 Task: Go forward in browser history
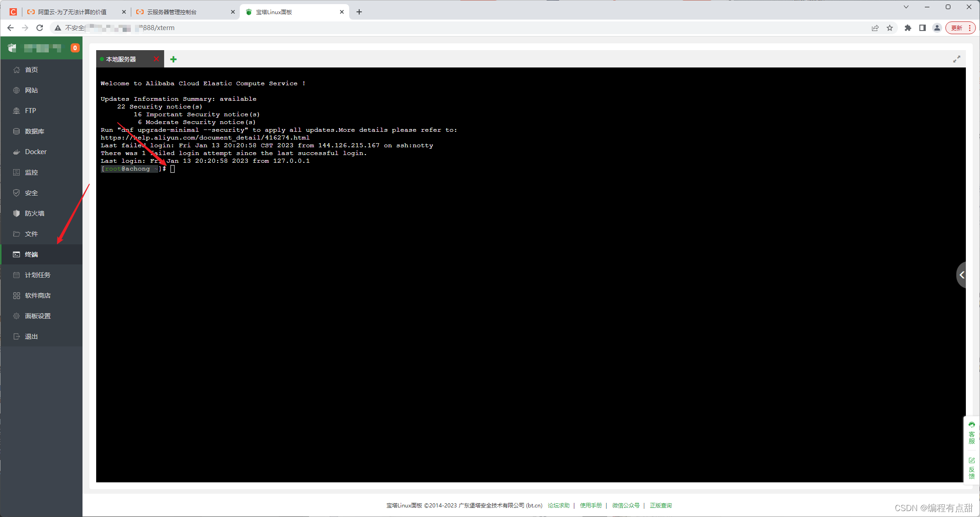[x=25, y=28]
